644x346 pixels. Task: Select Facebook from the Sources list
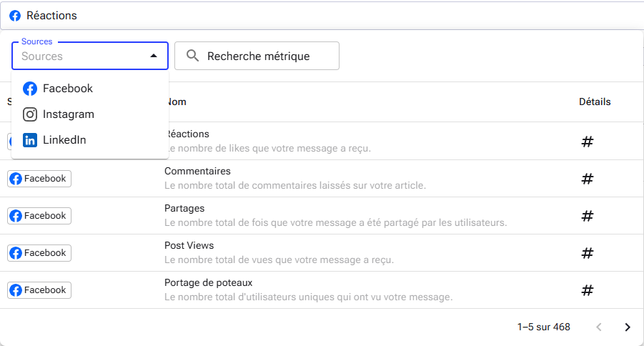[x=68, y=89]
